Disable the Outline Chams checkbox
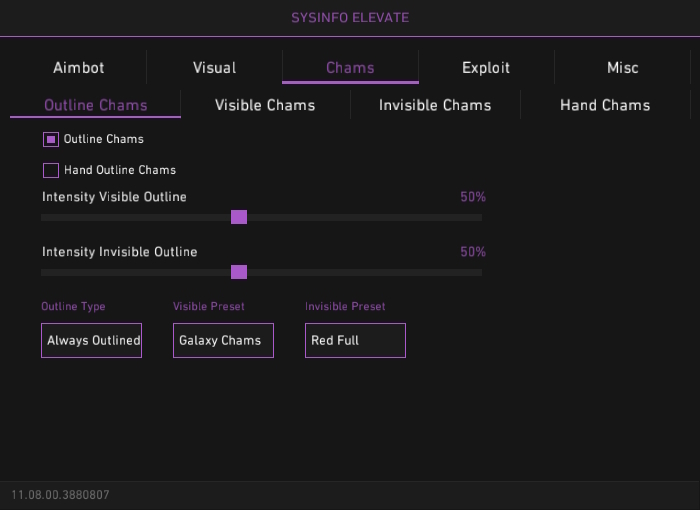 tap(51, 139)
